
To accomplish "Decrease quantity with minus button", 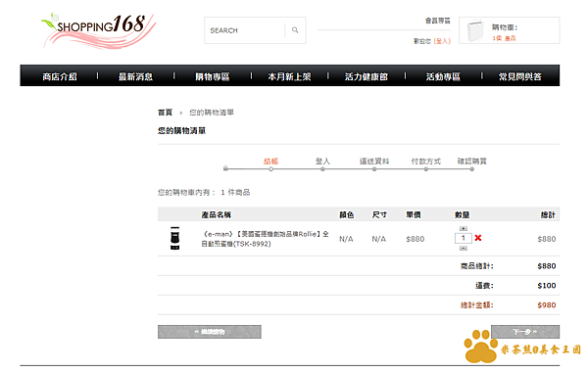I will pos(464,248).
